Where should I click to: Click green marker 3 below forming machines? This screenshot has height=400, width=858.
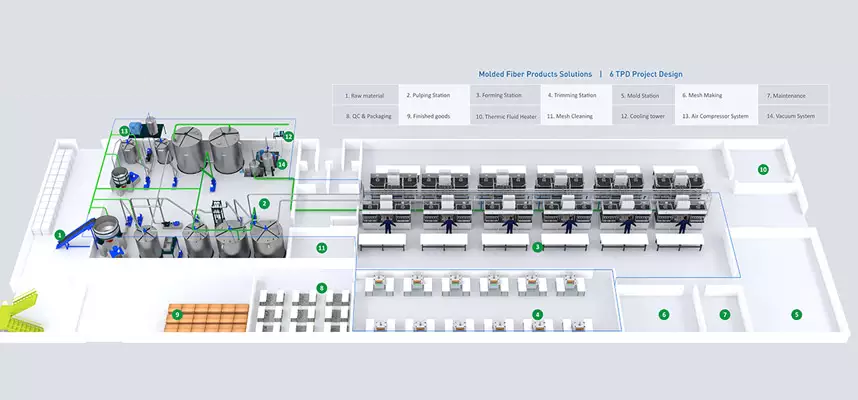[537, 247]
